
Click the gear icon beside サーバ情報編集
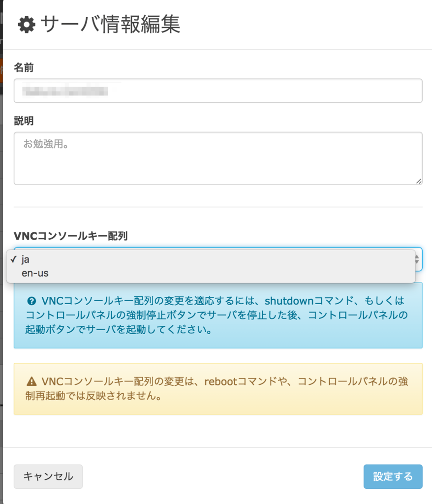(27, 25)
